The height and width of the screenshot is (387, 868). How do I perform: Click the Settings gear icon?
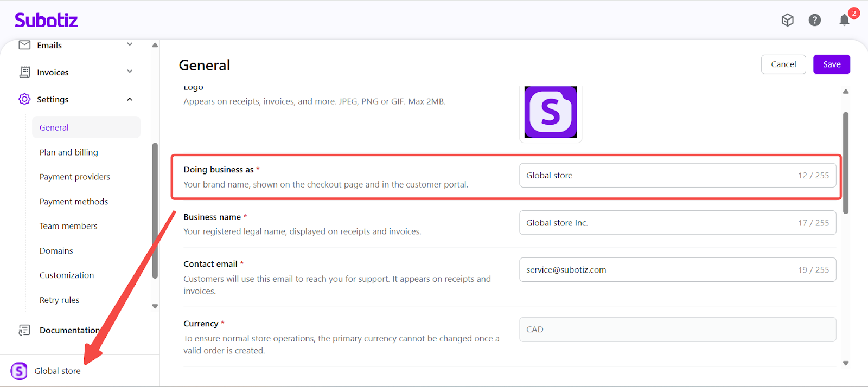(x=24, y=99)
